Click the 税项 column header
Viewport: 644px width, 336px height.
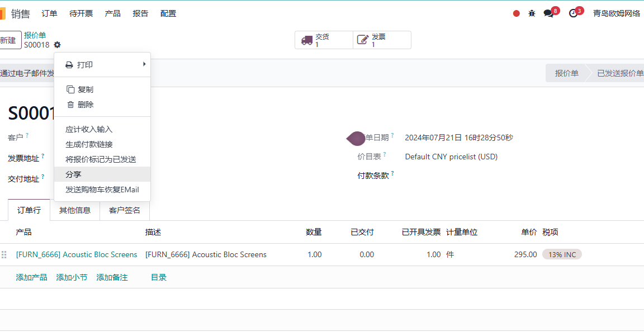click(x=550, y=232)
